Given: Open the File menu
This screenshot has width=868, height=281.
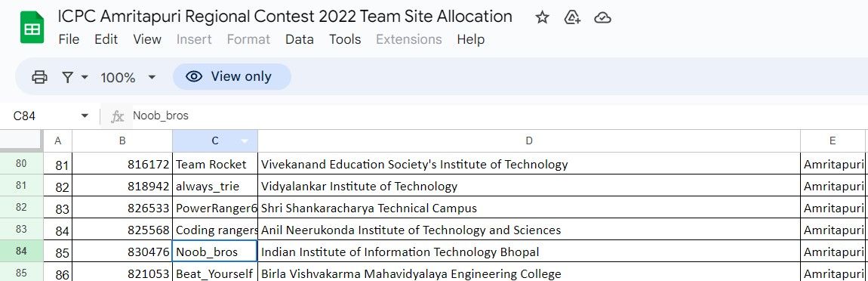Looking at the screenshot, I should (69, 39).
